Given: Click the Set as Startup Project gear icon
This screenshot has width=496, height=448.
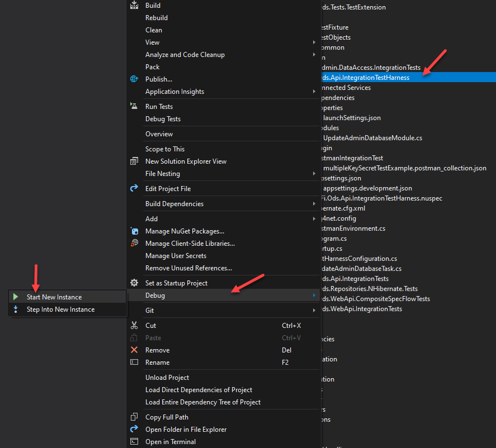Looking at the screenshot, I should coord(134,283).
